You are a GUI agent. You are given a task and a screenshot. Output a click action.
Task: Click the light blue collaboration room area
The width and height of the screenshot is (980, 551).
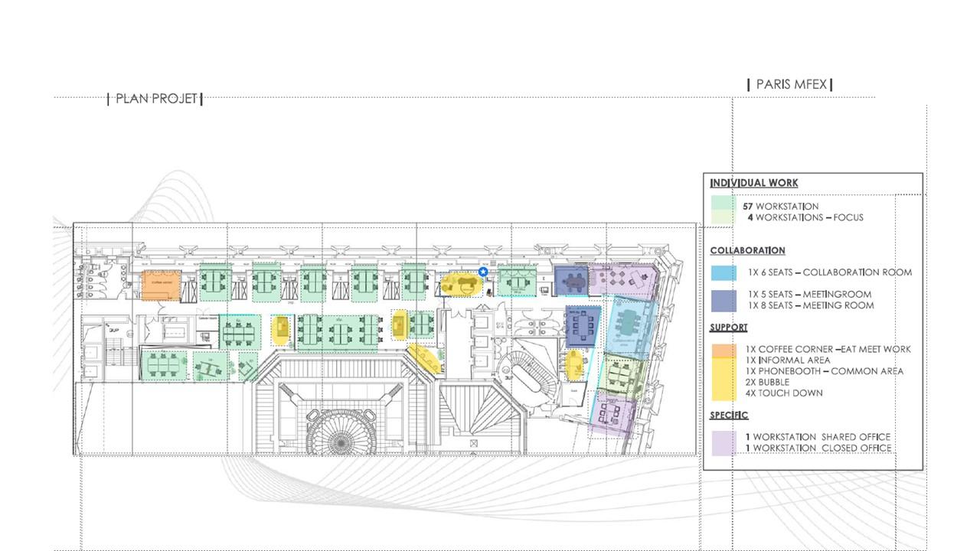632,324
